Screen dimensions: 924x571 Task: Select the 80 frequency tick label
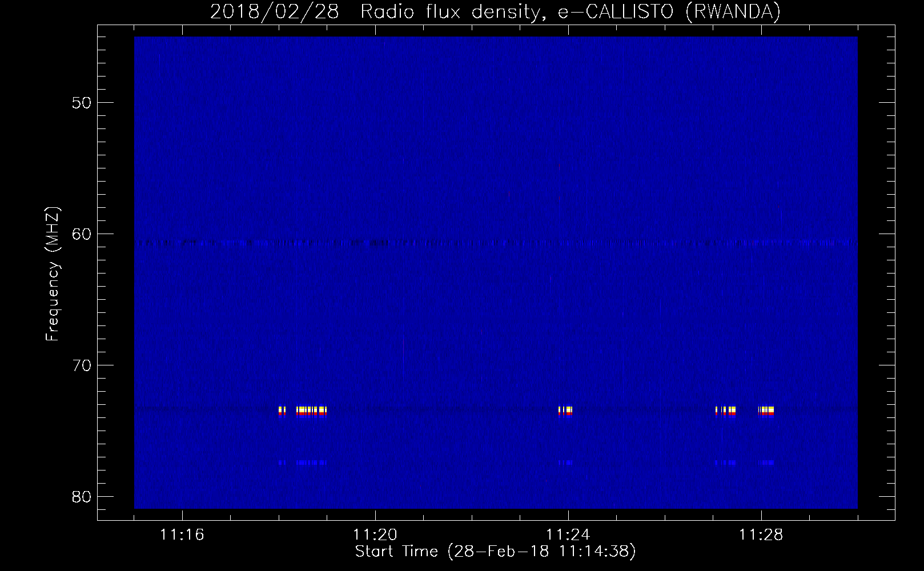pos(81,497)
